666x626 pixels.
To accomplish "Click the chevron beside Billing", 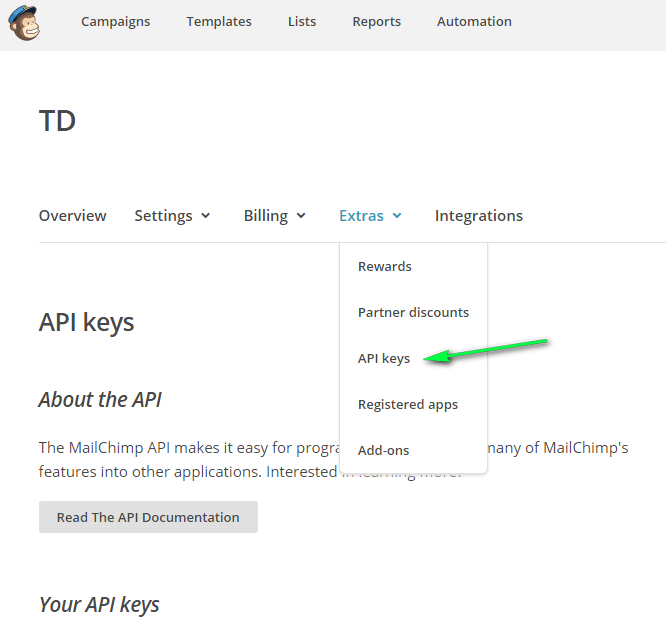I will tap(301, 216).
